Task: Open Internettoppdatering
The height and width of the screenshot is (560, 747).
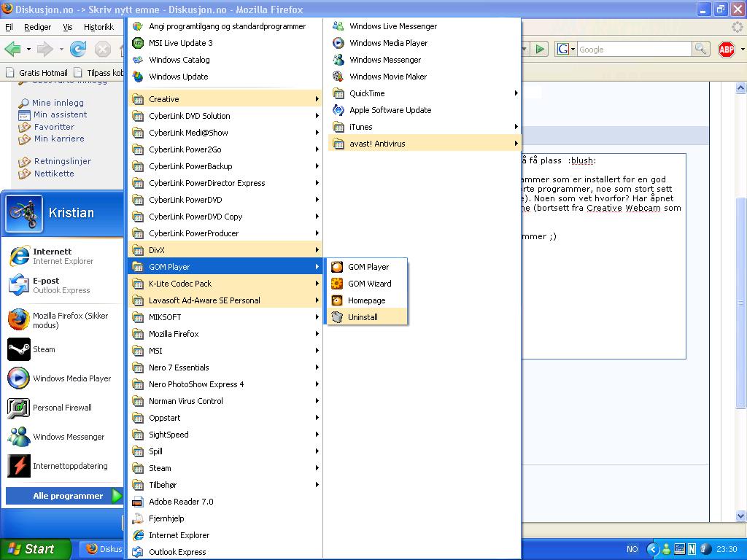Action: [64, 466]
